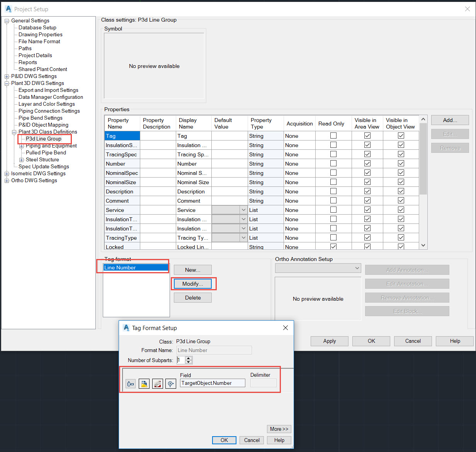
Task: Click the AutoCAD logo on Tag Format Setup dialog
Action: [x=126, y=327]
